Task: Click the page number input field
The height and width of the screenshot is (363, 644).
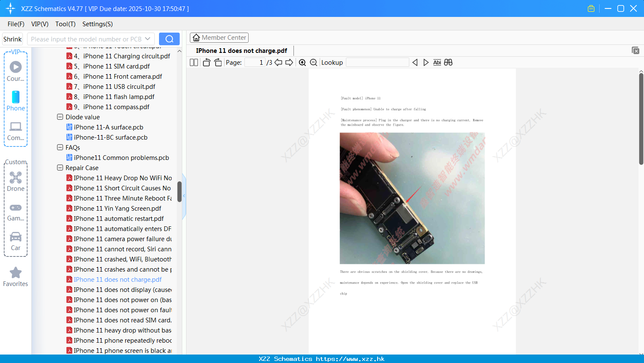Action: pyautogui.click(x=255, y=62)
